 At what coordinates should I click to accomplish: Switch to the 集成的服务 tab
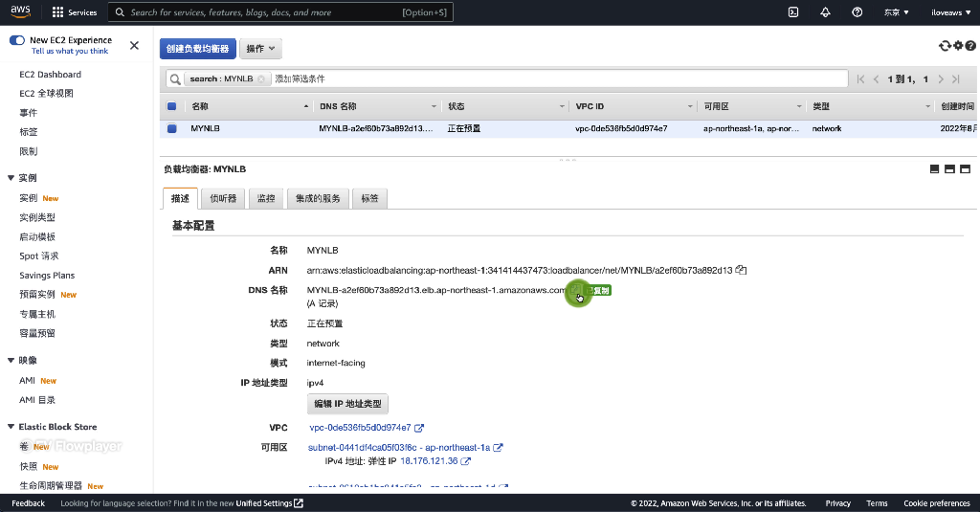tap(318, 198)
